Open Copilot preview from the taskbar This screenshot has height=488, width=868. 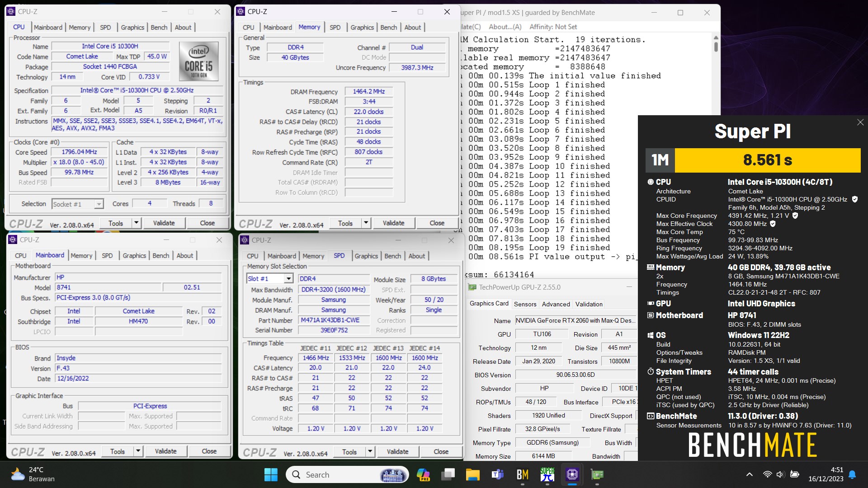[x=423, y=474]
